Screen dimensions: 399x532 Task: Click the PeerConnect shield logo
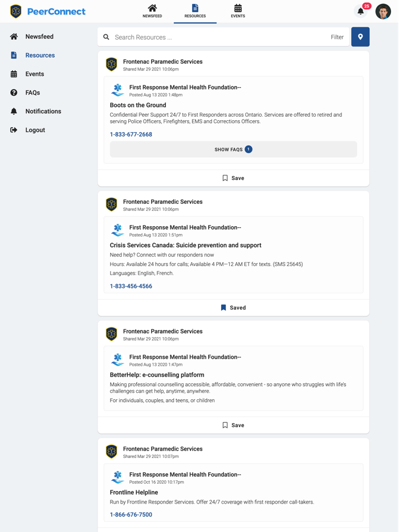[16, 11]
